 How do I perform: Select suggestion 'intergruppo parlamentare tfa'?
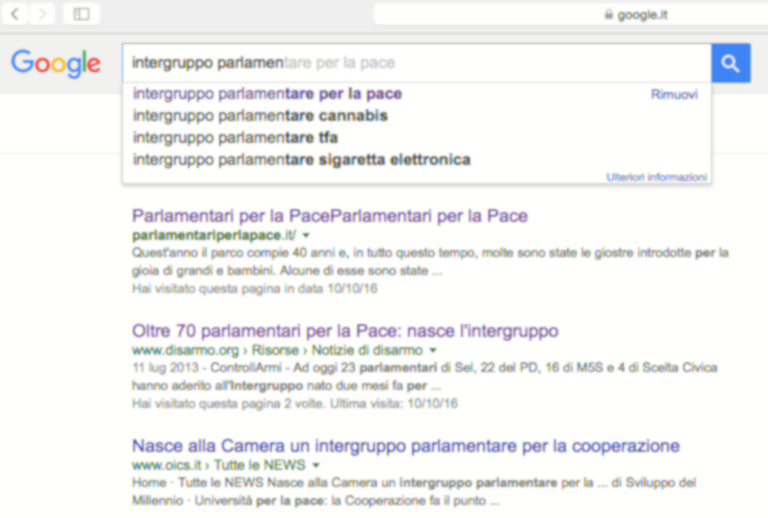tap(235, 138)
